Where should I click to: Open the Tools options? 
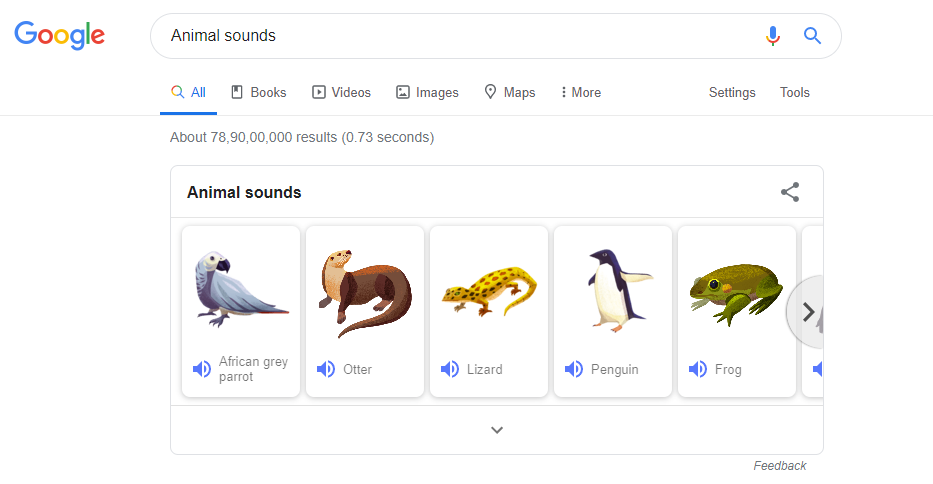pos(794,92)
